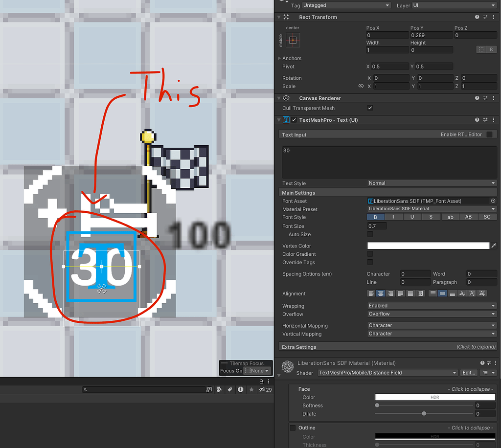Screen dimensions: 501x448
Task: Click the hidden objects eye counter
Action: click(x=266, y=390)
